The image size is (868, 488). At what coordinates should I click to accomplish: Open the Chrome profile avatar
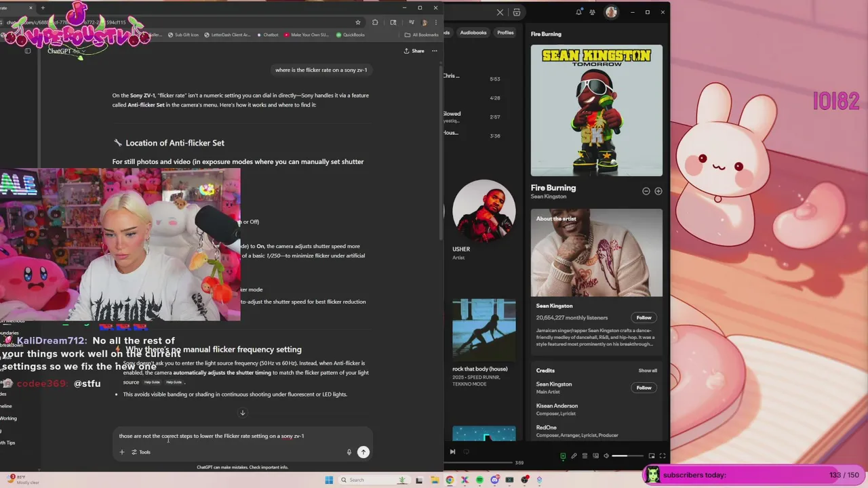(425, 22)
